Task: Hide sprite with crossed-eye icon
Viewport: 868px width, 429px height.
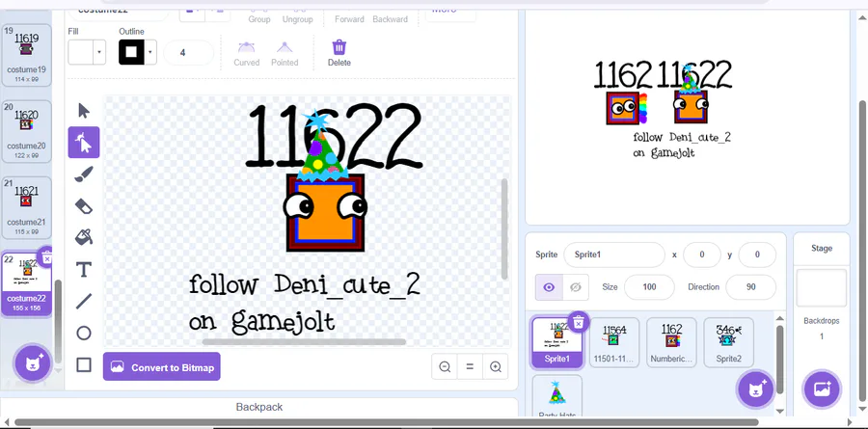Action: [x=576, y=287]
